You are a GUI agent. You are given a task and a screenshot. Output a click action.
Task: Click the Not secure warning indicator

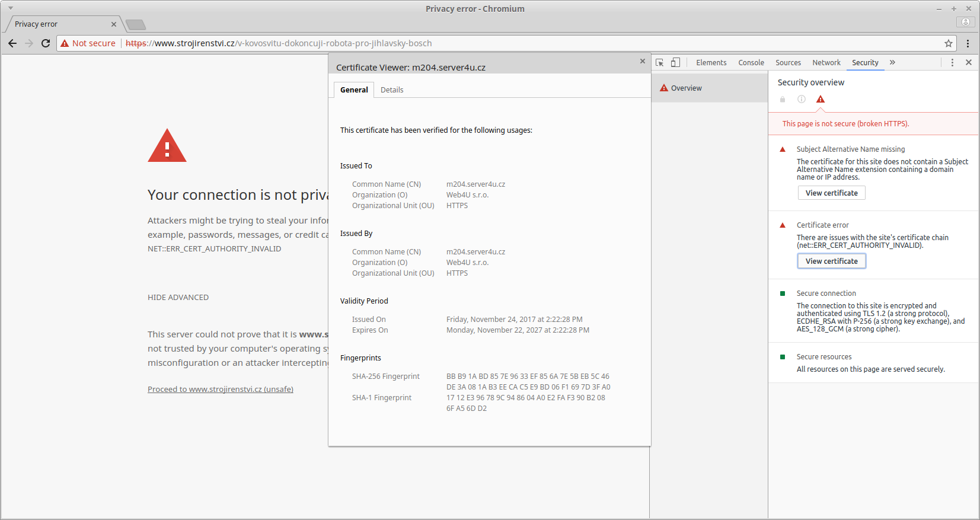click(x=88, y=43)
